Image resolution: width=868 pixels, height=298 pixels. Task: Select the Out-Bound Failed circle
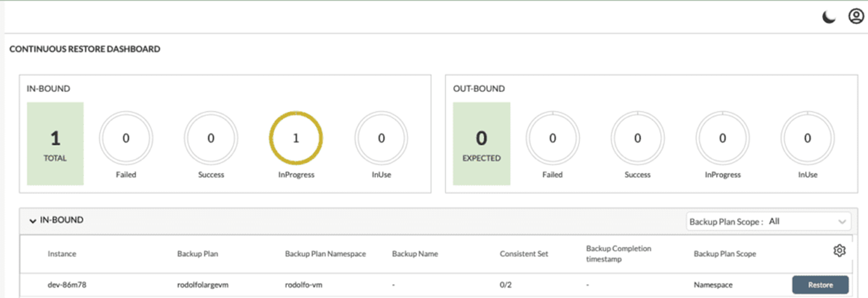(x=553, y=138)
